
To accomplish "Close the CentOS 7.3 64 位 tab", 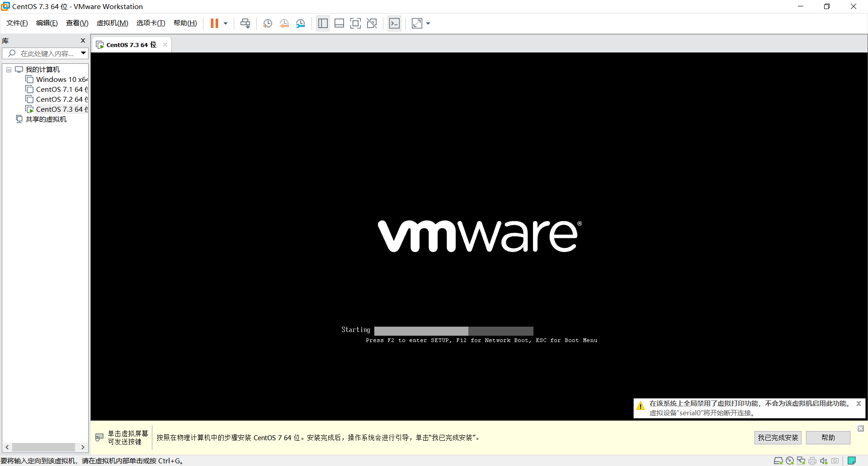I will [165, 44].
